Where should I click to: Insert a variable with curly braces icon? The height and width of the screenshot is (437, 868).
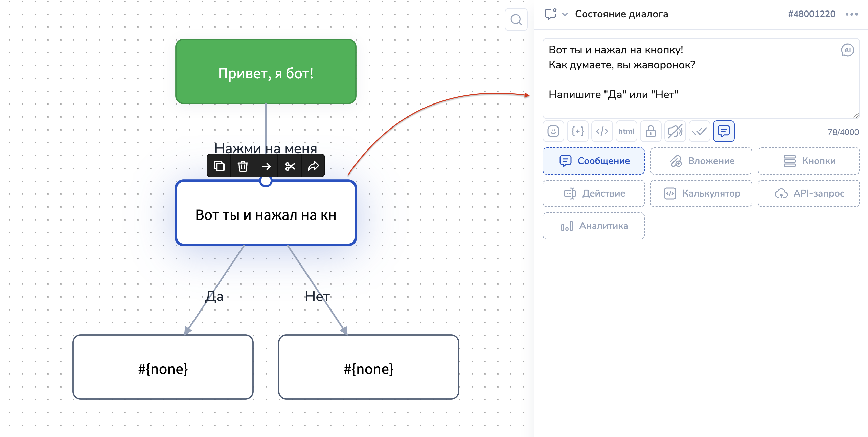[578, 131]
